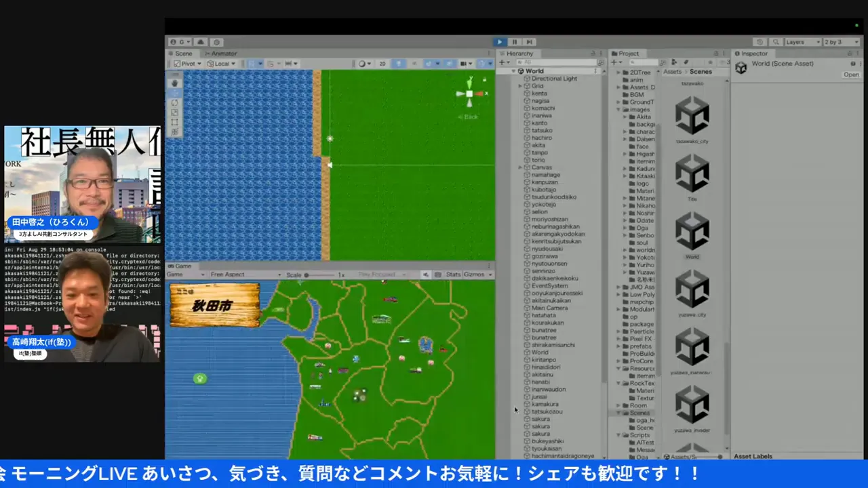Click the Open button in Inspector
This screenshot has height=488, width=868.
click(x=851, y=75)
